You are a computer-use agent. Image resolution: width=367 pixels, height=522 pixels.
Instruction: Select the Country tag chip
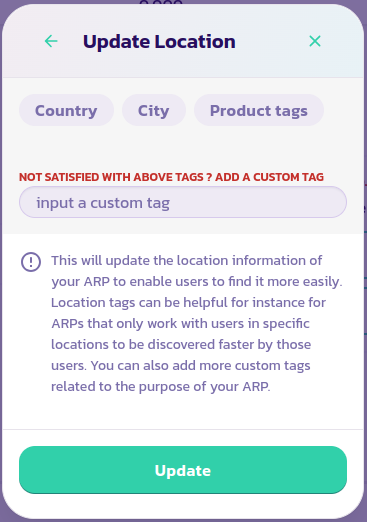click(66, 110)
